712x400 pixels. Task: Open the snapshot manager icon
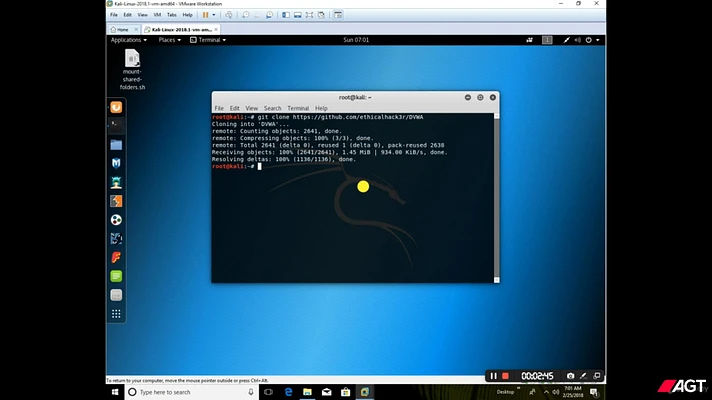pyautogui.click(x=269, y=15)
